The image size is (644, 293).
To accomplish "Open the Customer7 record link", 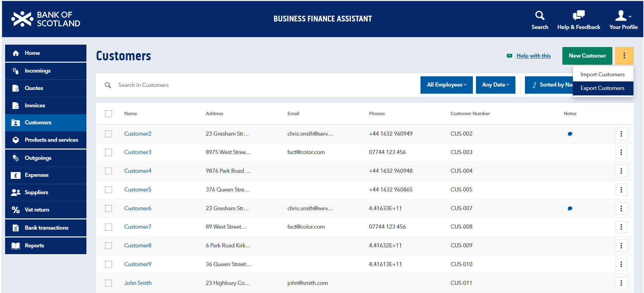I will click(x=138, y=227).
